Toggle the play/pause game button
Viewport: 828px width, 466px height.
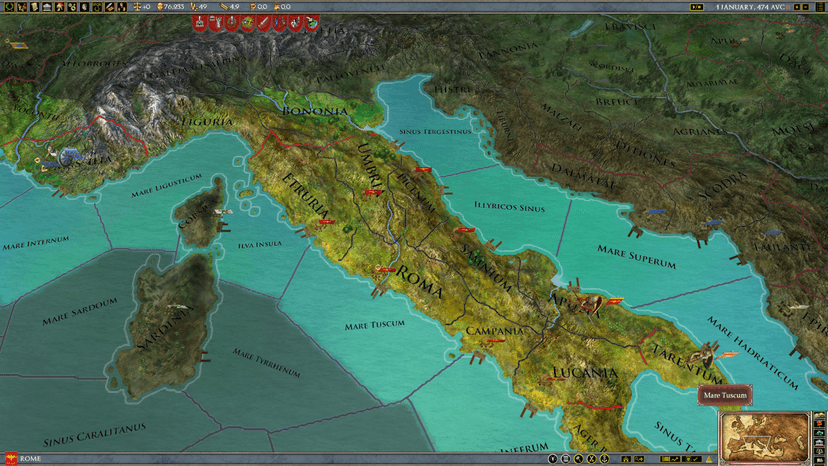pyautogui.click(x=697, y=7)
